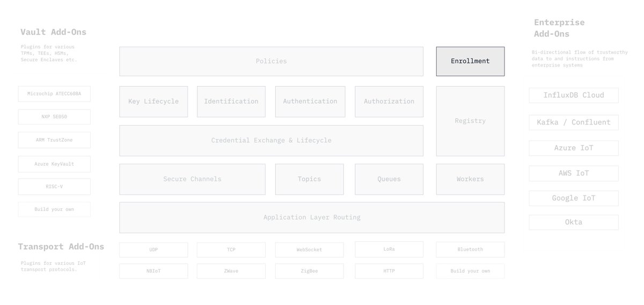Select the HTTP transport box

(x=389, y=271)
